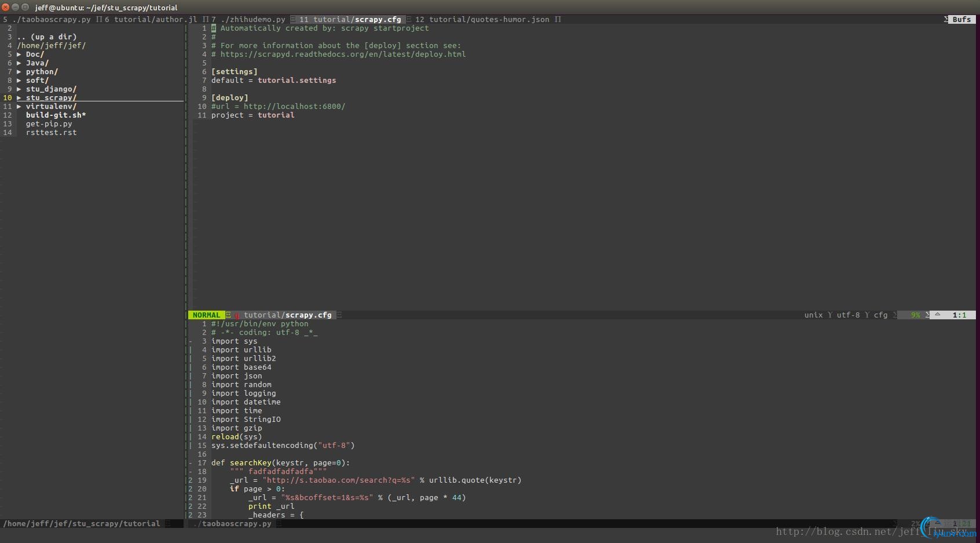This screenshot has width=980, height=543.
Task: Switch to the tutorial/quotes-humor.json buffer tab
Action: click(482, 20)
